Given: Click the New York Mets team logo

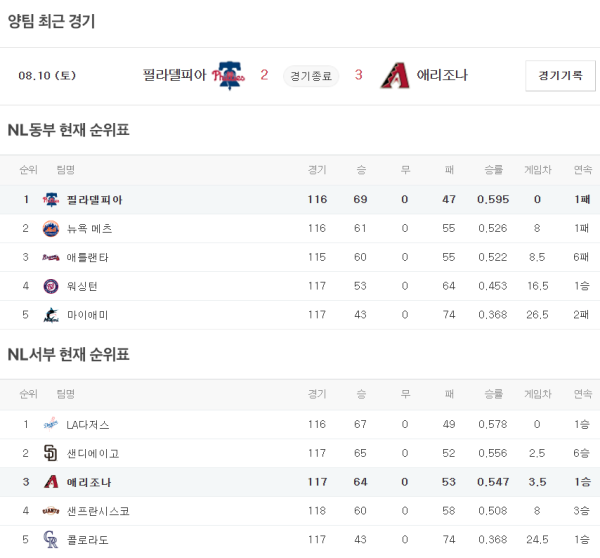Looking at the screenshot, I should pos(51,229).
